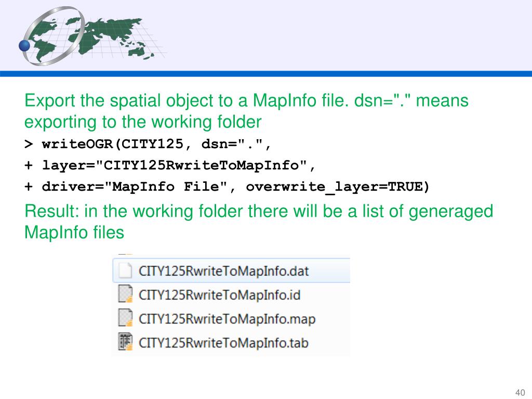Pick the CITY125RwriteToMapInfo.tab file name
The width and height of the screenshot is (532, 399).
(x=223, y=342)
